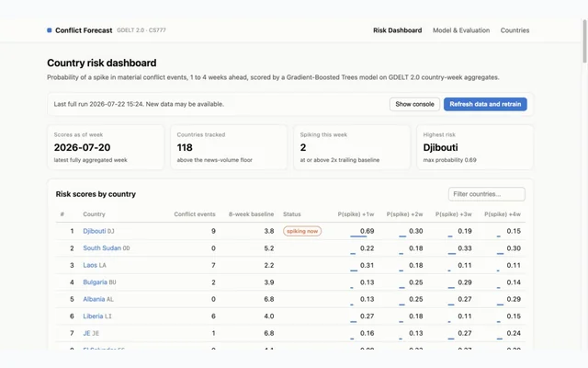Sort by P(spike) +2w column header

(x=404, y=214)
